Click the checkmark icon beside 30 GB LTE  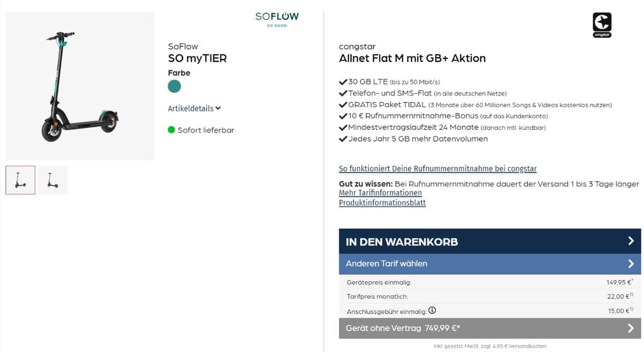[x=342, y=82]
